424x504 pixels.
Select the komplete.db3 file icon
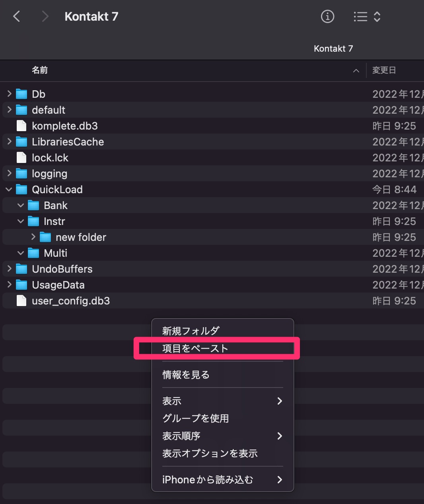pos(21,126)
